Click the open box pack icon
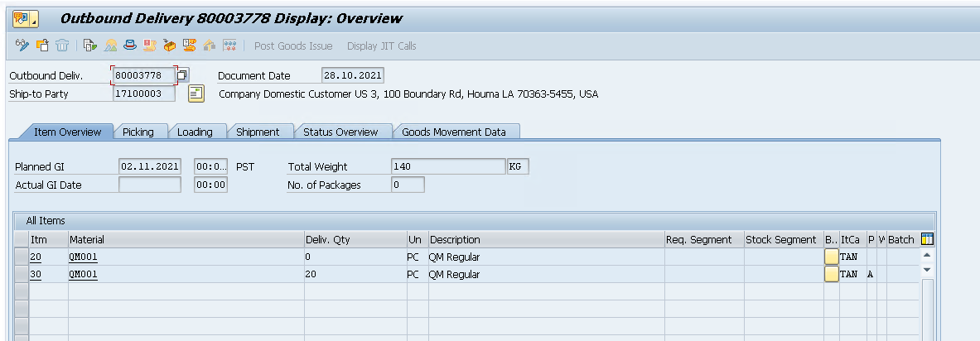 click(x=170, y=46)
